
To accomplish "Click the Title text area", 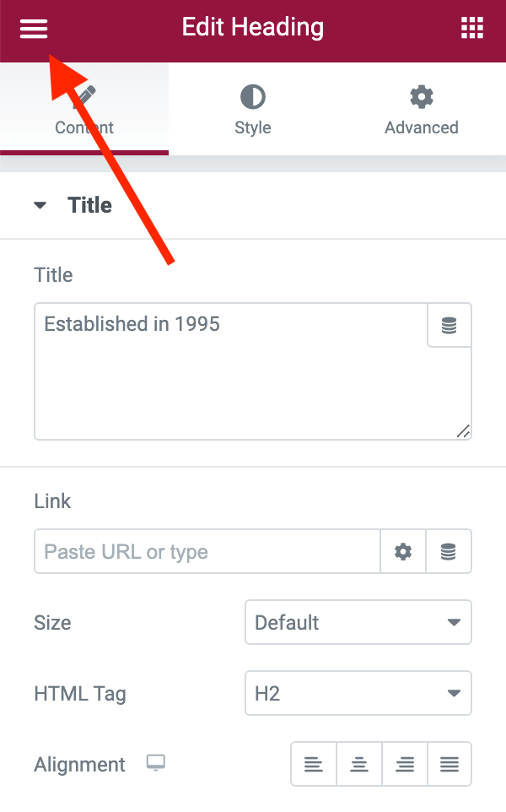I will 231,371.
